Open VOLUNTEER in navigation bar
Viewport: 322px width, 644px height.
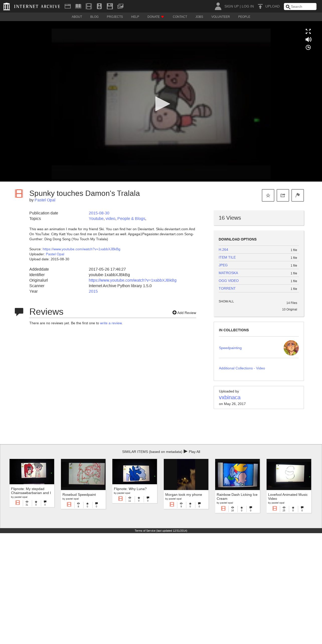pyautogui.click(x=220, y=17)
